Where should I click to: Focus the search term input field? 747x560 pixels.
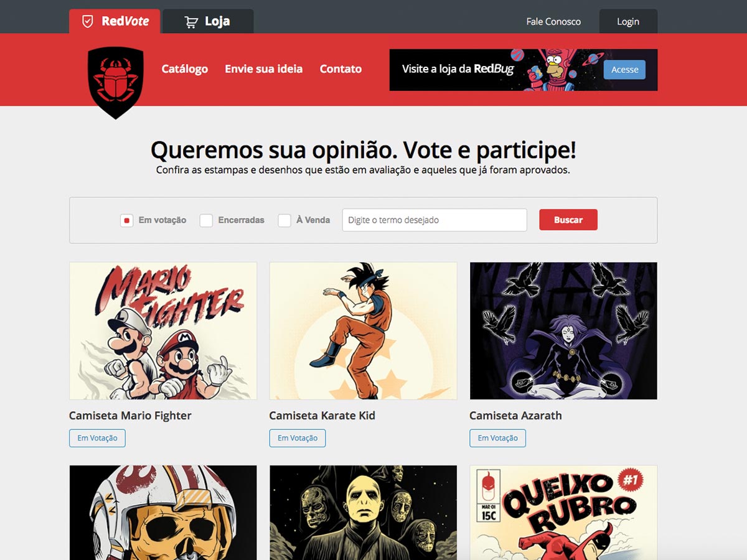coord(435,220)
